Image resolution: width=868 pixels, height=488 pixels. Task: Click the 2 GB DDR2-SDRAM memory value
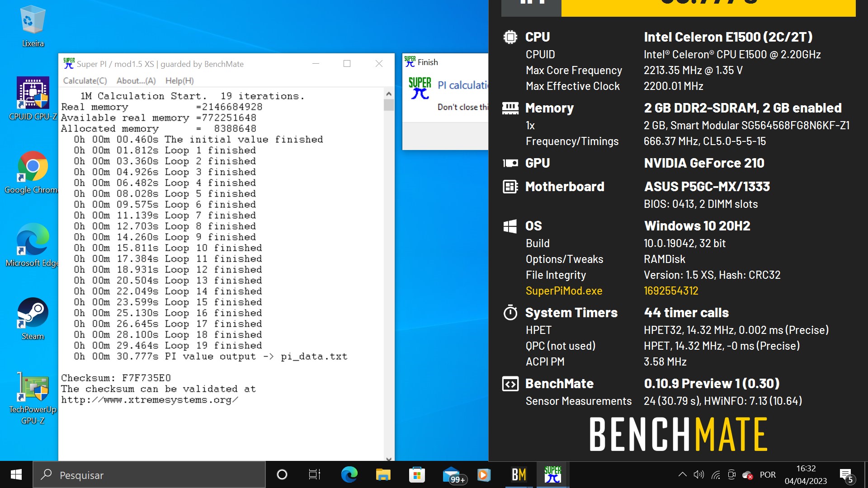742,108
